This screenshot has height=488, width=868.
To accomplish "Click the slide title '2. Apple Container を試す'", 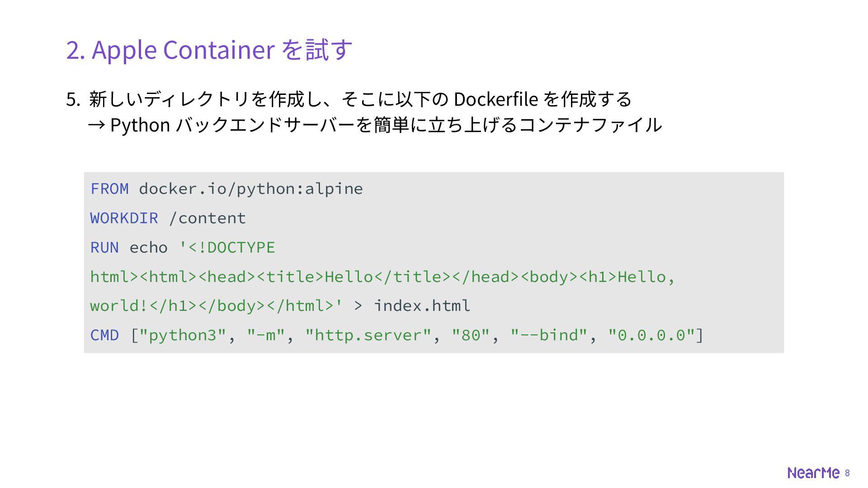I will pyautogui.click(x=209, y=50).
